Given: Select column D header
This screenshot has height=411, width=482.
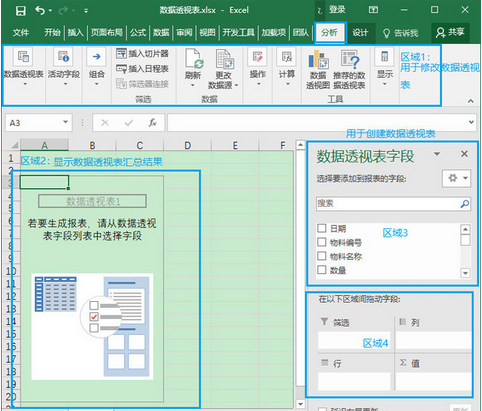Looking at the screenshot, I should (188, 145).
